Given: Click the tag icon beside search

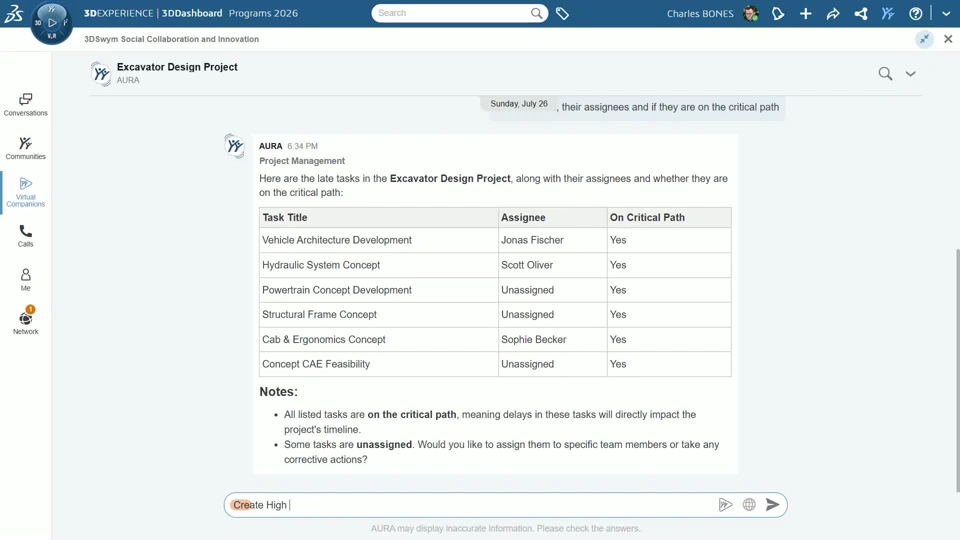Looking at the screenshot, I should click(562, 13).
